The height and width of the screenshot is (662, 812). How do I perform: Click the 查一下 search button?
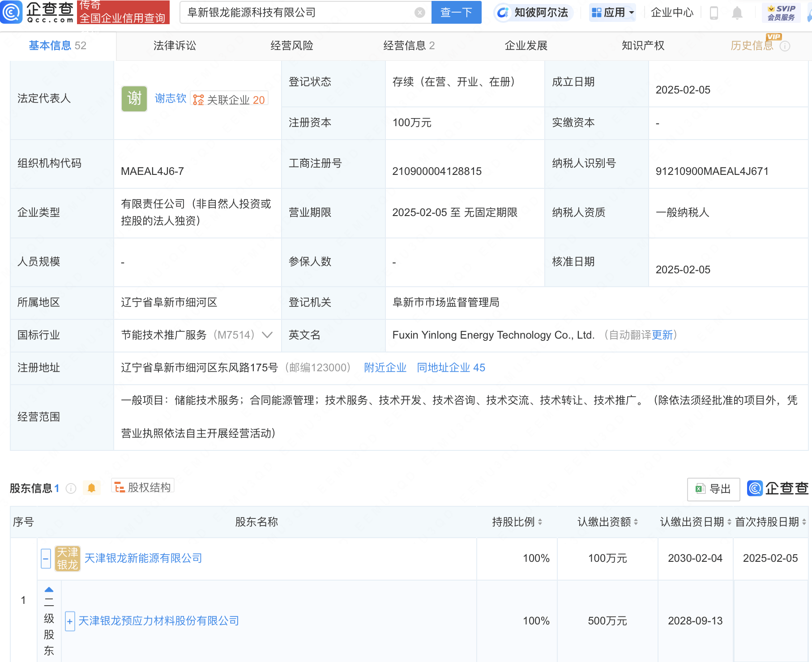[x=456, y=13]
